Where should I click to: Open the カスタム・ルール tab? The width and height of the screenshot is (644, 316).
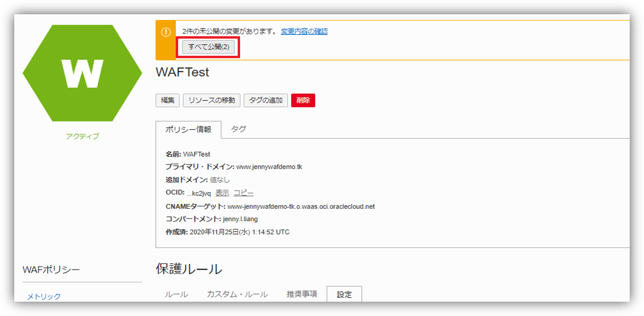237,295
